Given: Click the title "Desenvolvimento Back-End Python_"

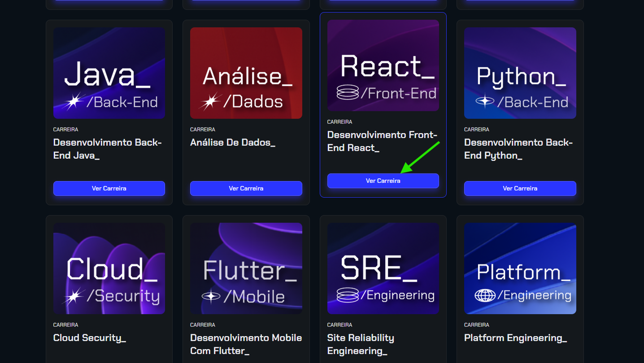Looking at the screenshot, I should 518,149.
